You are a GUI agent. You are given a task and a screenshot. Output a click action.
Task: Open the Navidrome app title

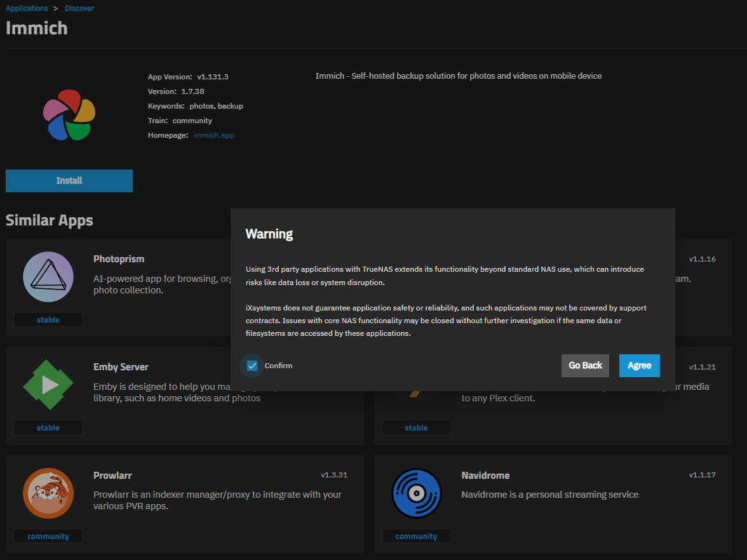click(x=485, y=476)
